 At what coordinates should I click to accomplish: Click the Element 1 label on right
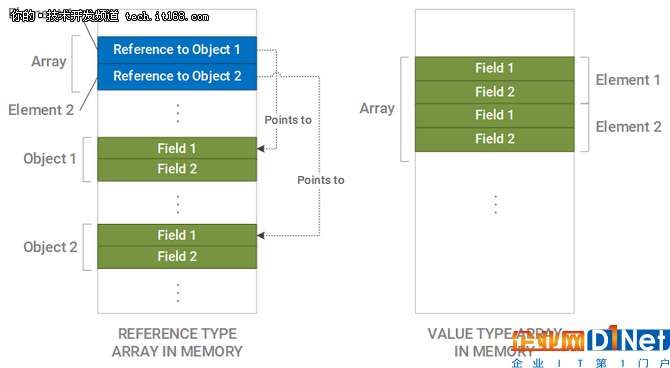[628, 80]
